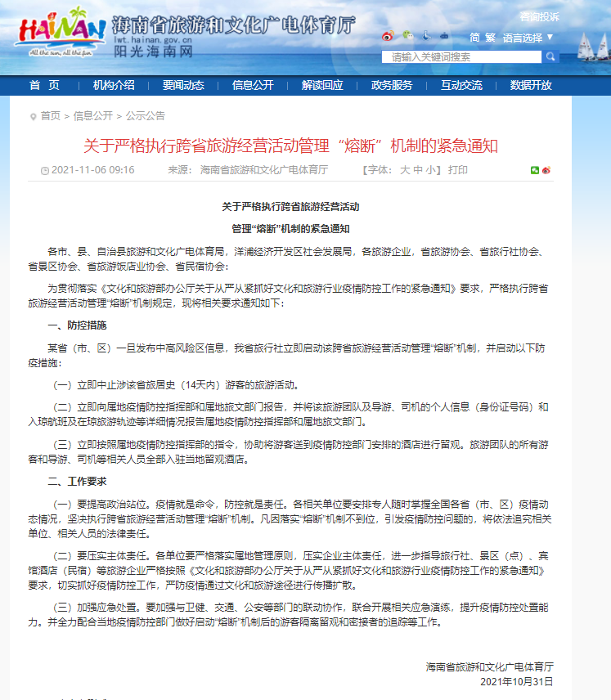Screen dimensions: 611x700
Task: Click the source text 来源：海南省旅游和文化广电体育厅
Action: coord(248,170)
